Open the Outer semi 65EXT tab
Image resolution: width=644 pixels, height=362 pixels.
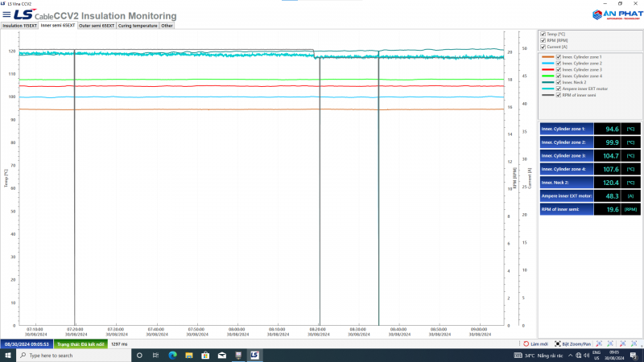[x=97, y=25]
